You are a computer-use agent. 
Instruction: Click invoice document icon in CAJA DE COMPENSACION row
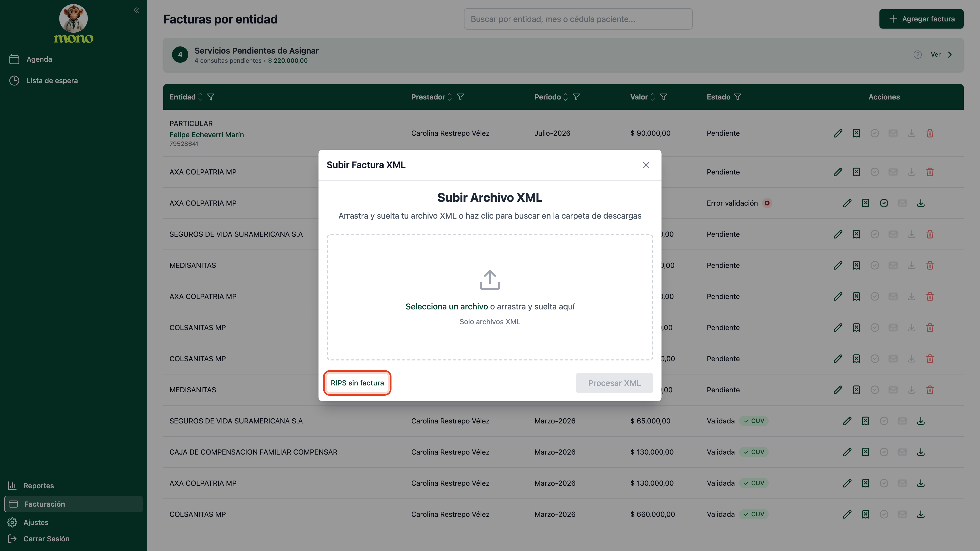pos(865,452)
